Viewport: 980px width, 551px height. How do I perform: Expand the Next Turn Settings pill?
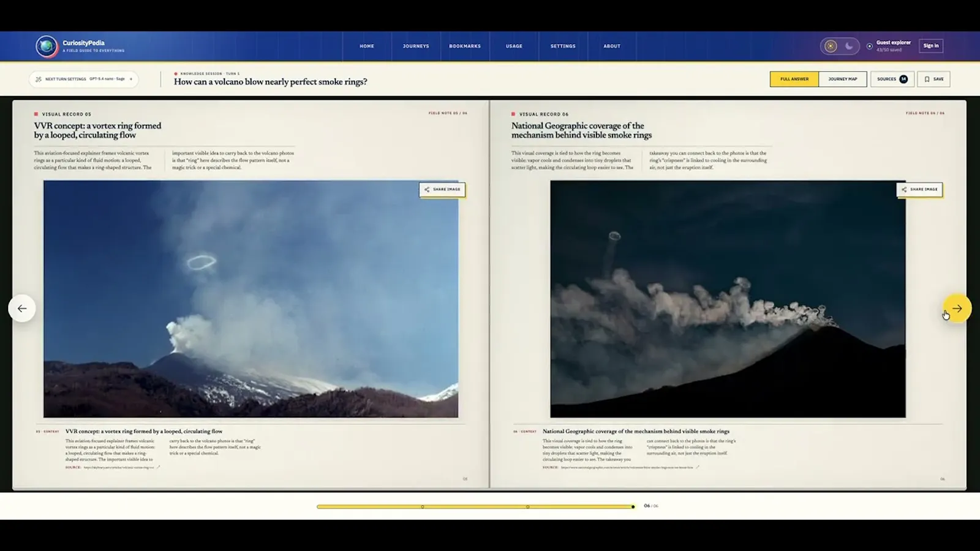point(84,79)
